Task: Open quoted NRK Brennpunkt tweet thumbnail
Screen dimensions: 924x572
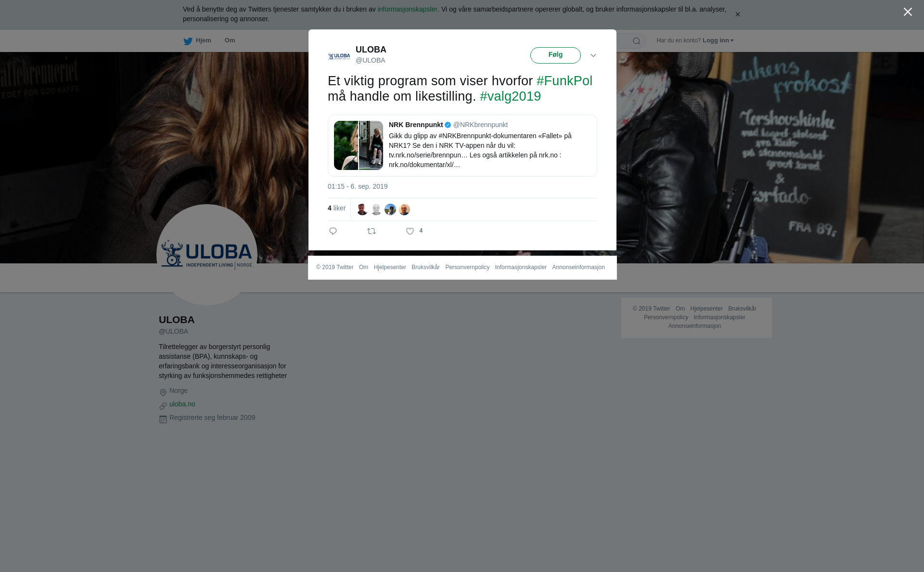Action: click(359, 145)
